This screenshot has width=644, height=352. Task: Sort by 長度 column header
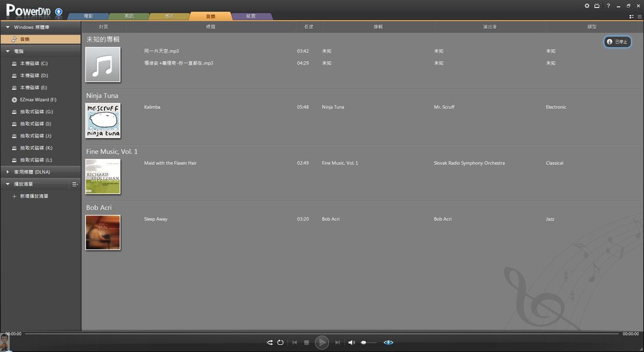tap(309, 26)
